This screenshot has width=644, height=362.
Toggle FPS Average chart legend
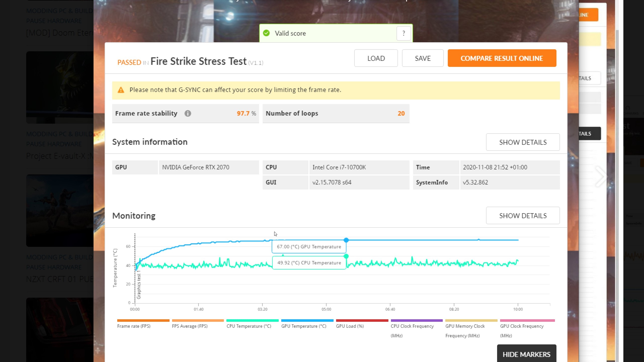[190, 326]
